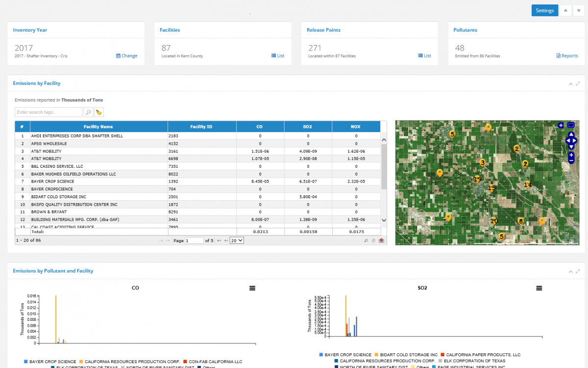Collapse the Emissions by Facility panel
The height and width of the screenshot is (368, 588).
point(570,84)
